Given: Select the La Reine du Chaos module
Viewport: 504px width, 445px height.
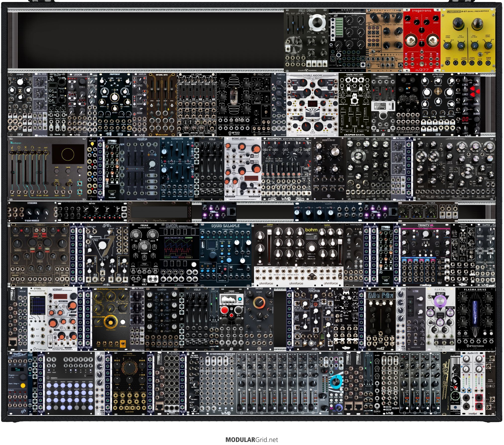Looking at the screenshot, I should 455,169.
